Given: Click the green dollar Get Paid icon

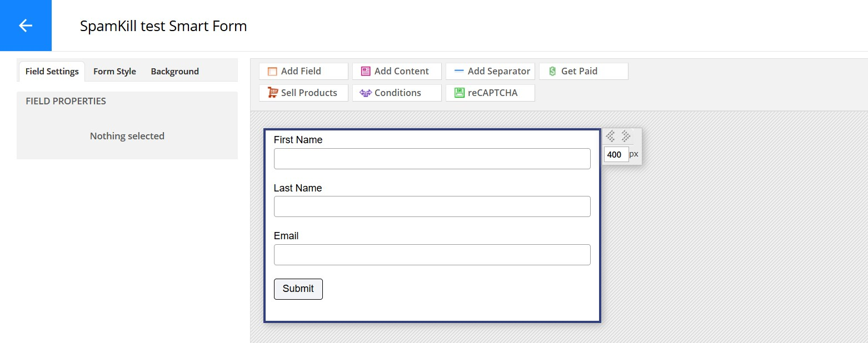Looking at the screenshot, I should [x=552, y=71].
